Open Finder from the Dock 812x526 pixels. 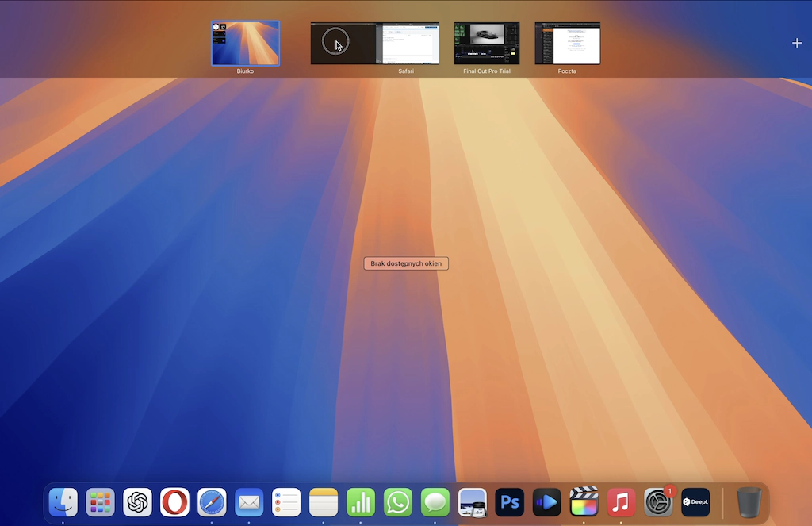[63, 502]
